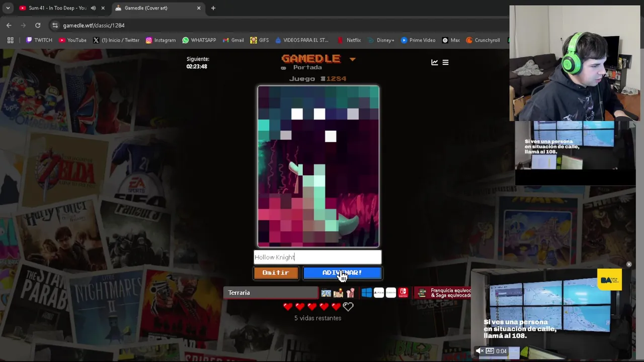Open the Disney+ bookmark

(381, 40)
